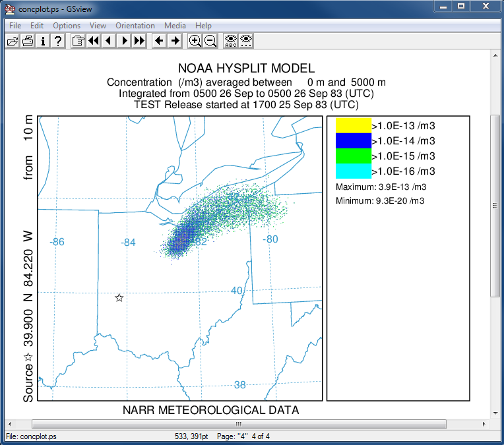The height and width of the screenshot is (445, 504).
Task: Click the horizontal scrollbar thumb
Action: [x=238, y=424]
